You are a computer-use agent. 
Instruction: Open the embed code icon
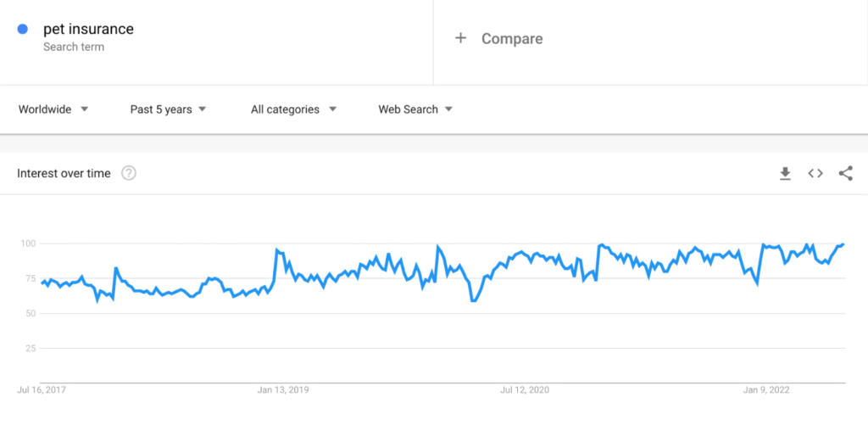point(815,173)
